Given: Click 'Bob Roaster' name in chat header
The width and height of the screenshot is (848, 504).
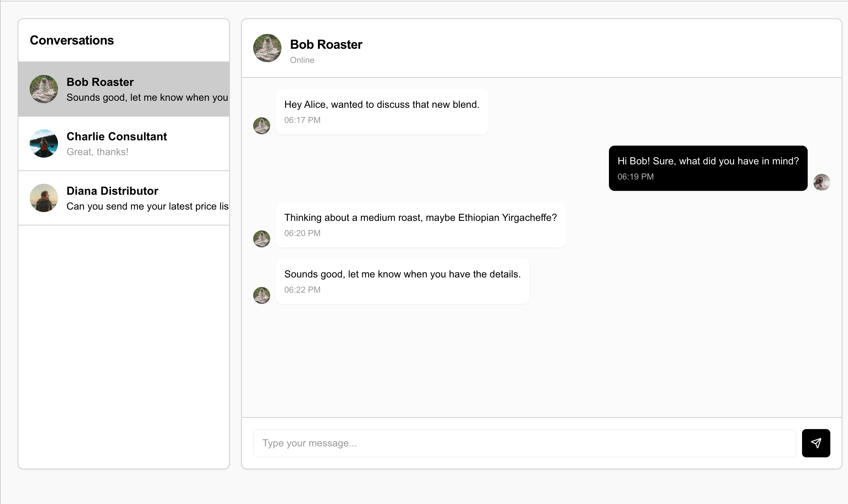Looking at the screenshot, I should click(x=326, y=45).
